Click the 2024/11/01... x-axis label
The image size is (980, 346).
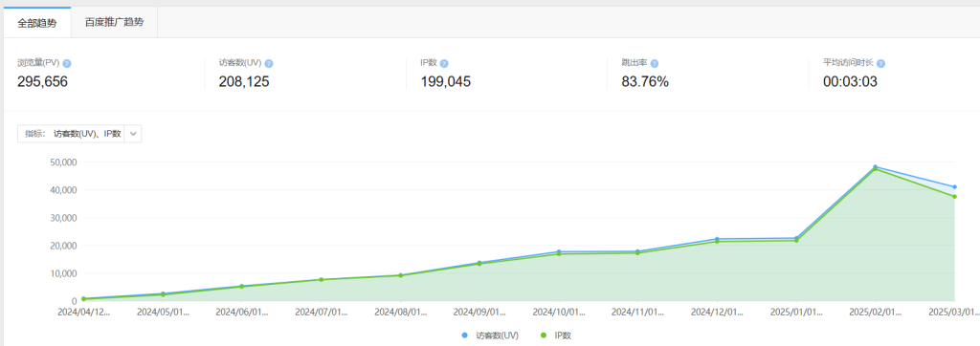[x=637, y=311]
